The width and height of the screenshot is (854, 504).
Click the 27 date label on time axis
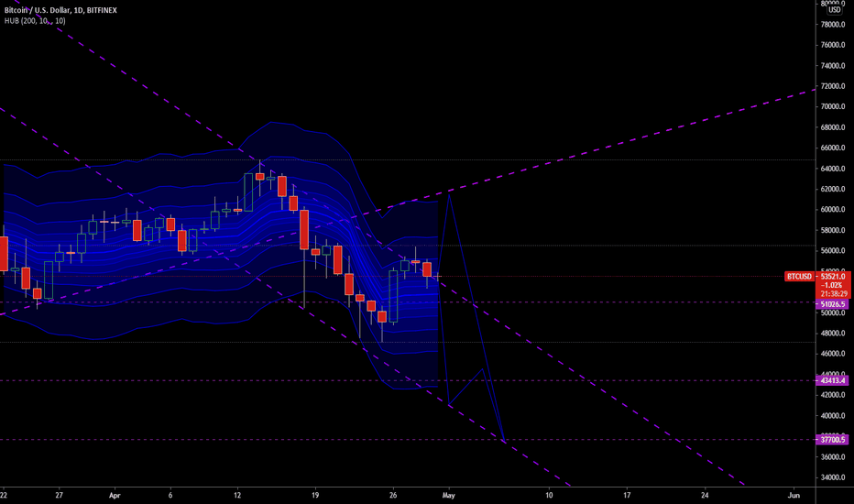coord(59,495)
